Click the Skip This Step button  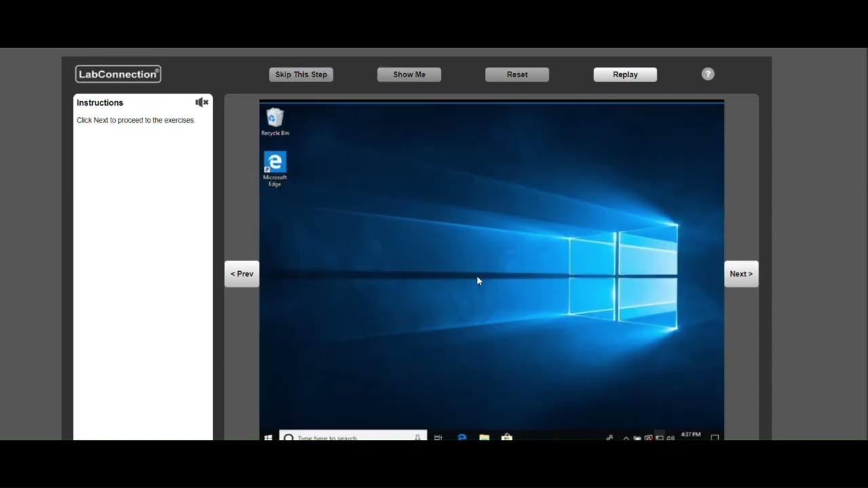[x=301, y=75]
